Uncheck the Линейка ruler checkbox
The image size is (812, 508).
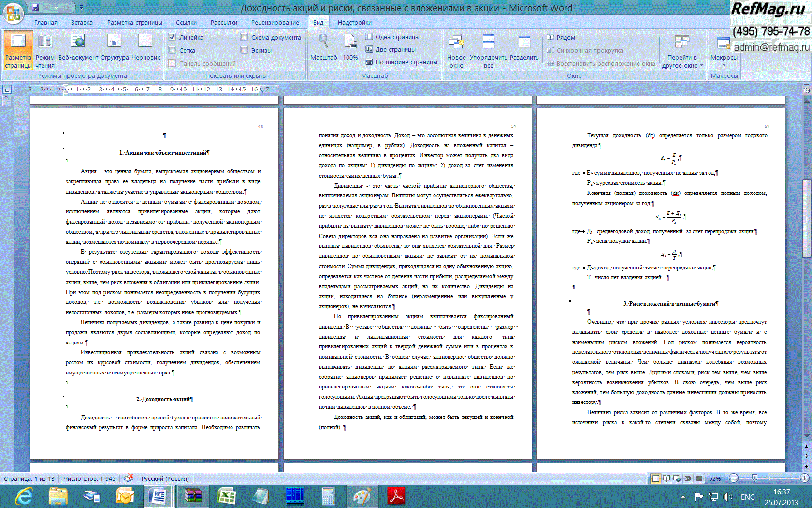(x=173, y=37)
